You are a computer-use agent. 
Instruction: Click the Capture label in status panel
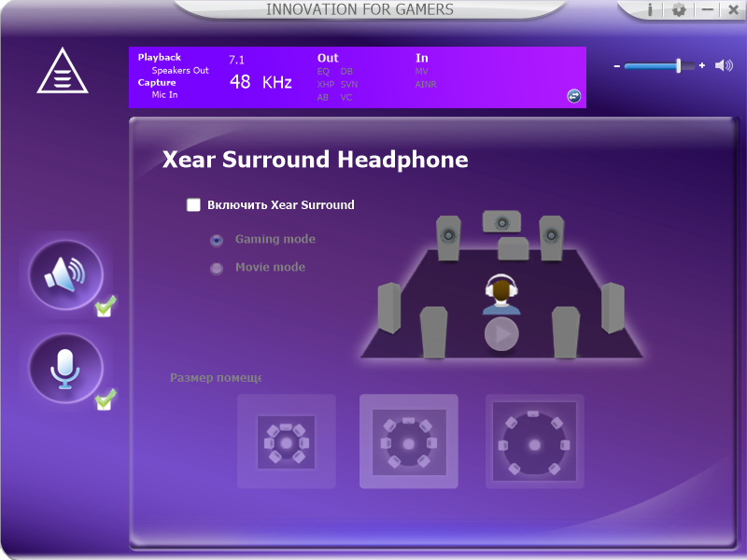(157, 82)
